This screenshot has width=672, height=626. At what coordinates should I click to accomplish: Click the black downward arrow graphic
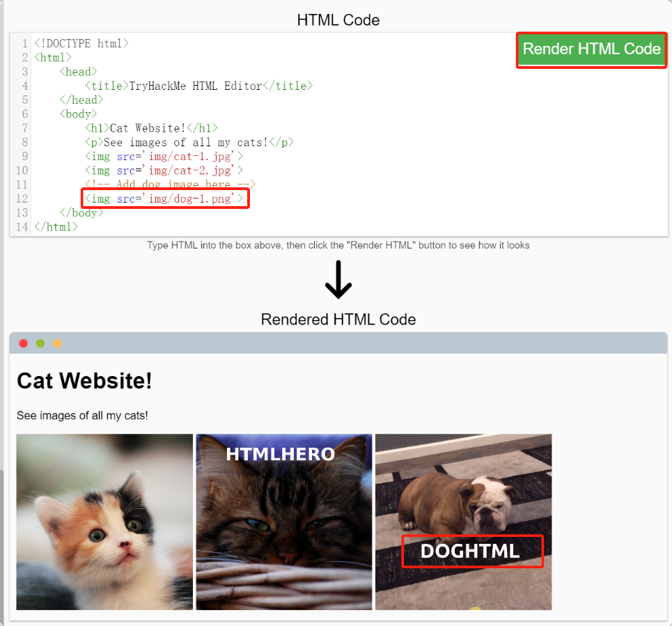tap(338, 279)
